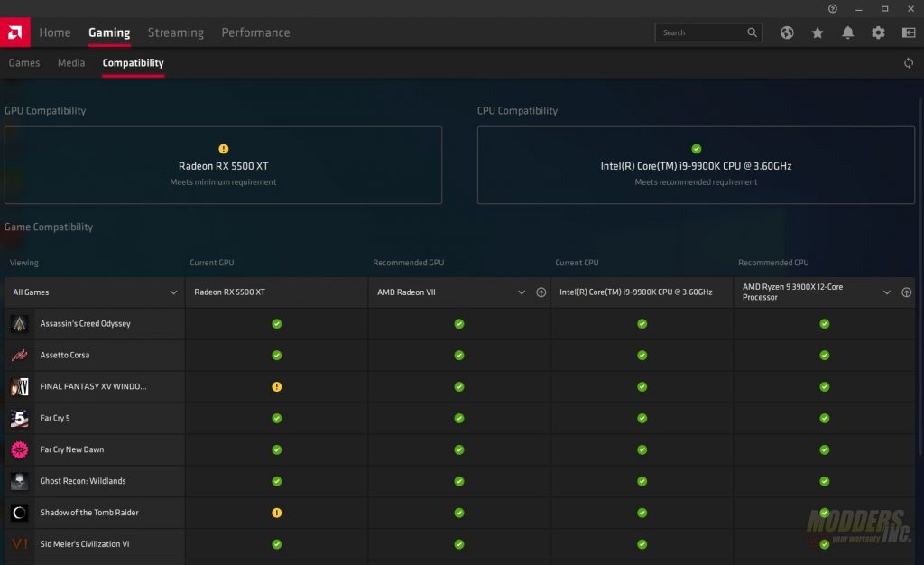Viewport: 924px width, 565px height.
Task: Click Ghost Recon: Wildlands recommended CPU check mark
Action: [825, 481]
